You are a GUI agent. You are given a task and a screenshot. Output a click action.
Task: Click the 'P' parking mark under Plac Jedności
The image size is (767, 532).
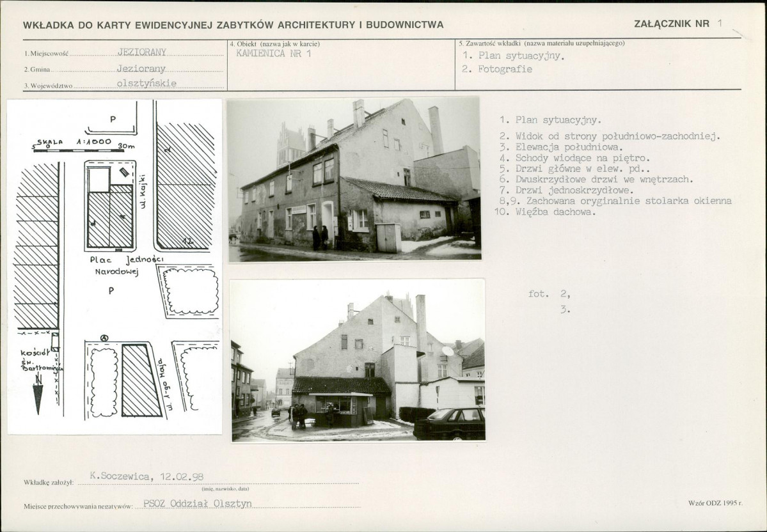pyautogui.click(x=111, y=290)
